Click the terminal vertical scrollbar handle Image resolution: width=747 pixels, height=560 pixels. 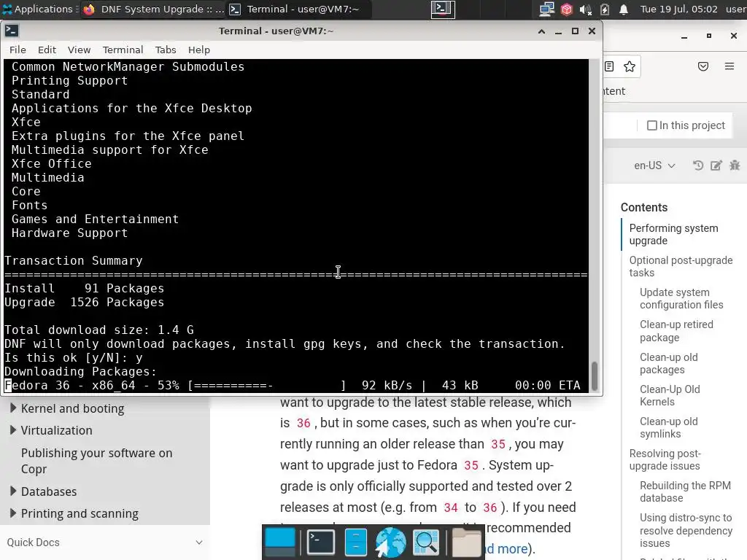(x=594, y=376)
